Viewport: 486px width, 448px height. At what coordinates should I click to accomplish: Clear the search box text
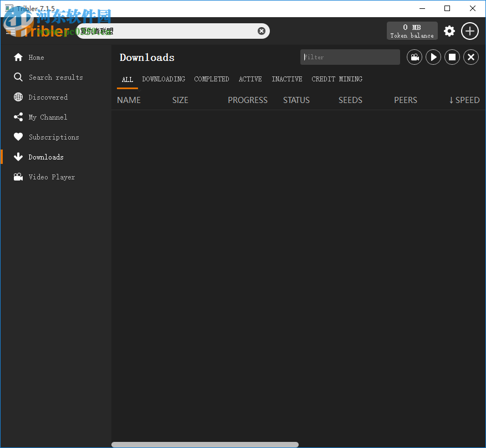(x=261, y=31)
